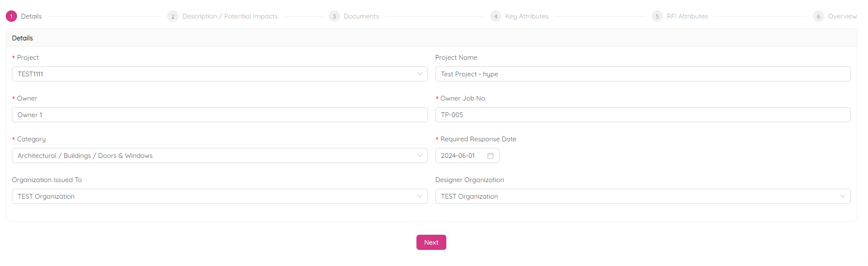868x266 pixels.
Task: Jump to the Key Attributes step
Action: click(527, 16)
